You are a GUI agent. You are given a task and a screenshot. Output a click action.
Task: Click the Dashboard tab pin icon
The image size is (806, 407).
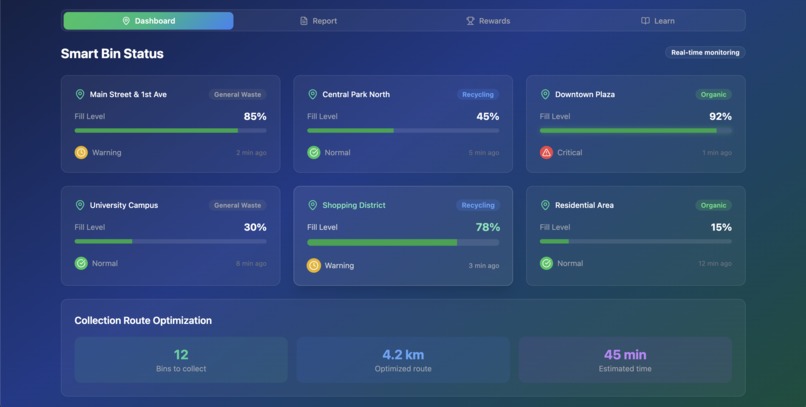coord(126,21)
